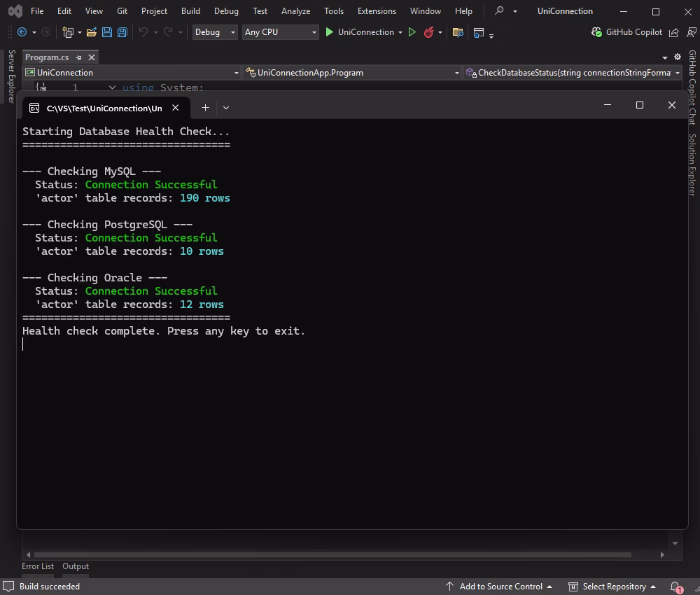
Task: Open the Server Explorer side tab
Action: click(12, 76)
